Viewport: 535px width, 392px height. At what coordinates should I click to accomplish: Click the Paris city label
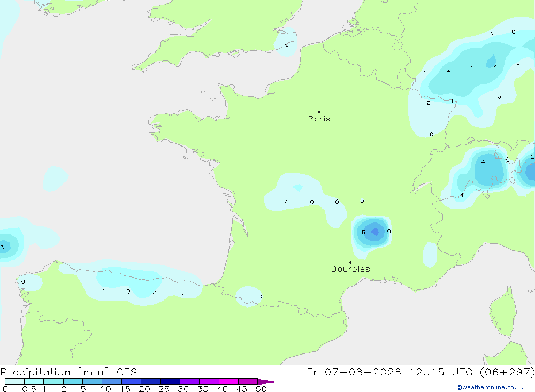pyautogui.click(x=319, y=119)
